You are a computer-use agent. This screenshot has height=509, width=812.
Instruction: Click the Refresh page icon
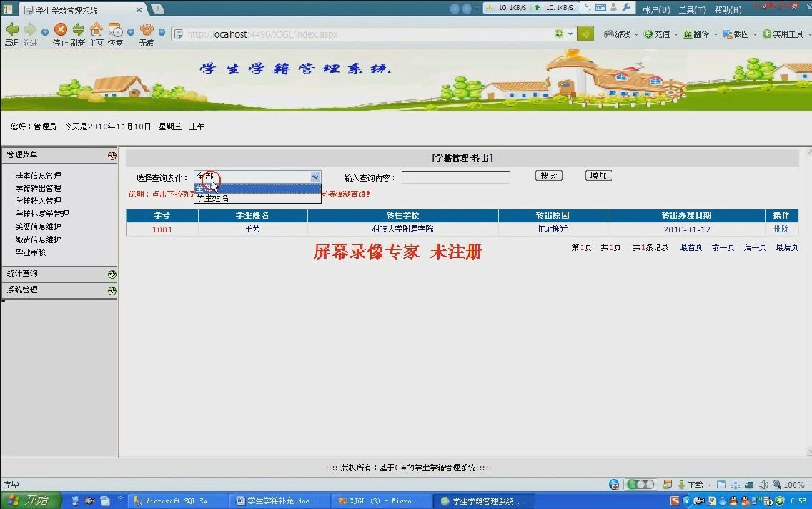[77, 30]
